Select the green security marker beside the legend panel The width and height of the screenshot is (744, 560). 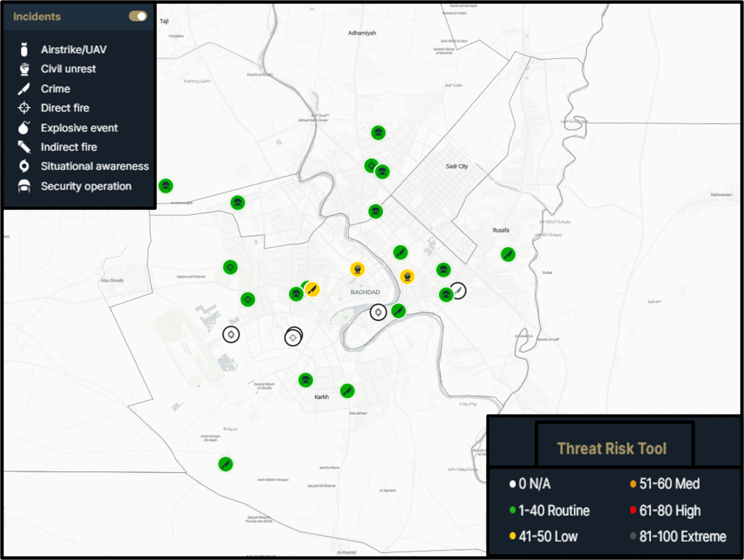click(x=166, y=186)
